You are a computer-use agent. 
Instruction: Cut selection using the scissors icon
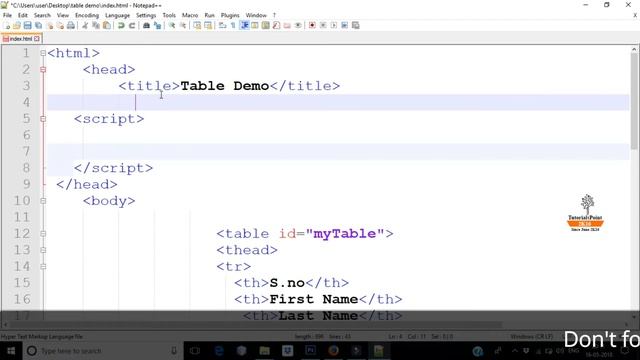point(85,25)
